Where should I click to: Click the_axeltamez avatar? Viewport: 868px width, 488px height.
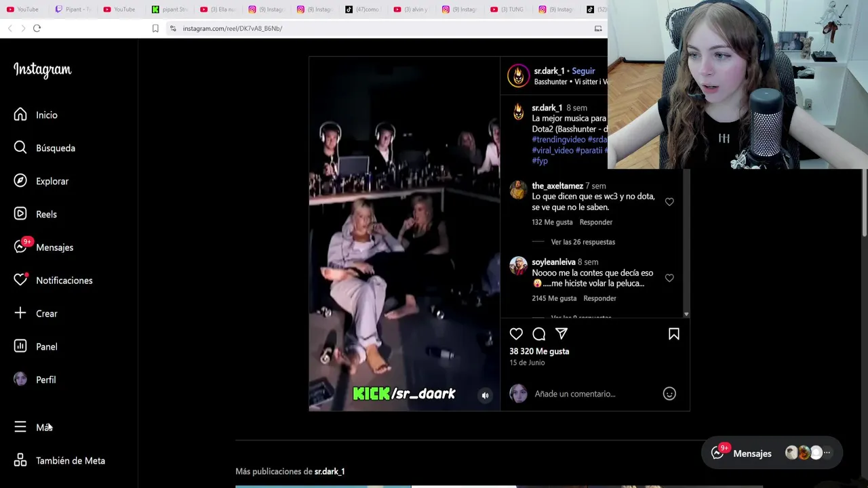point(518,190)
